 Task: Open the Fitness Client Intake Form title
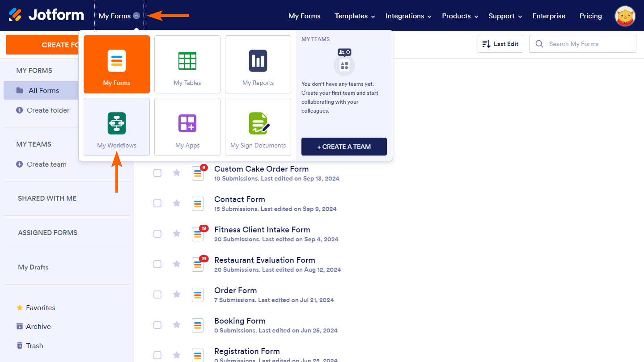pos(262,230)
